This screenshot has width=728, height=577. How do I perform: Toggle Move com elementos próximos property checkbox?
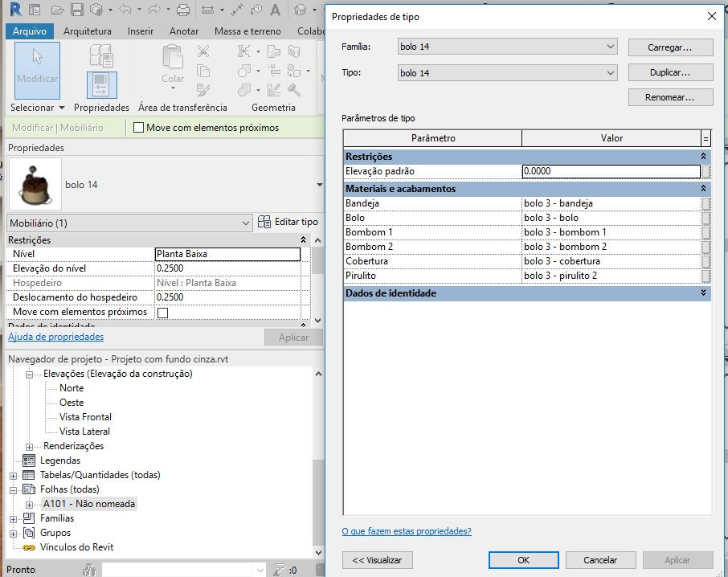162,313
